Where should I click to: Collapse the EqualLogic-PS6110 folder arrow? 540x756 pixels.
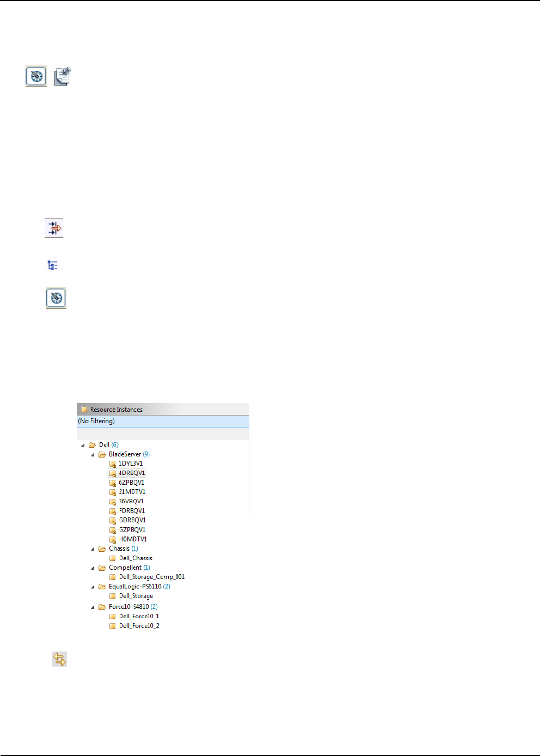click(93, 587)
